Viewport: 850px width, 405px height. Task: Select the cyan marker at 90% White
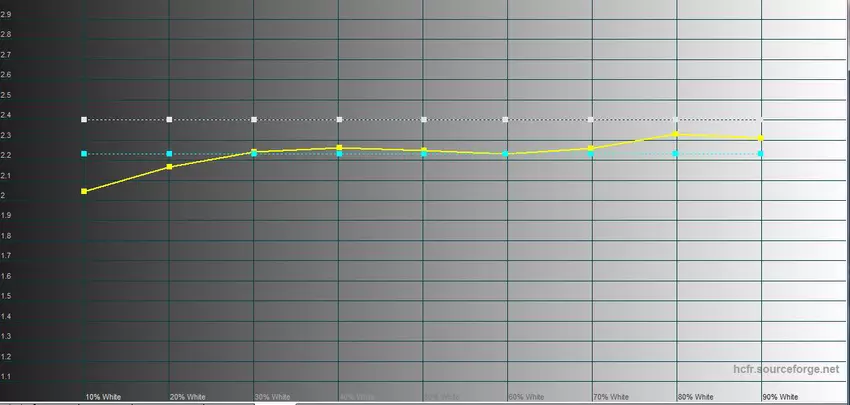tap(761, 154)
